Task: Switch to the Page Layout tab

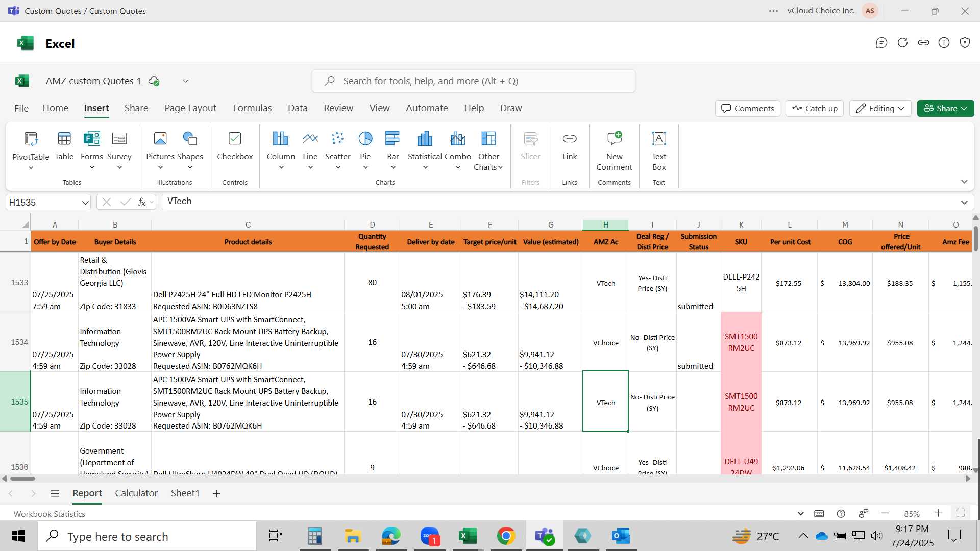Action: point(190,108)
